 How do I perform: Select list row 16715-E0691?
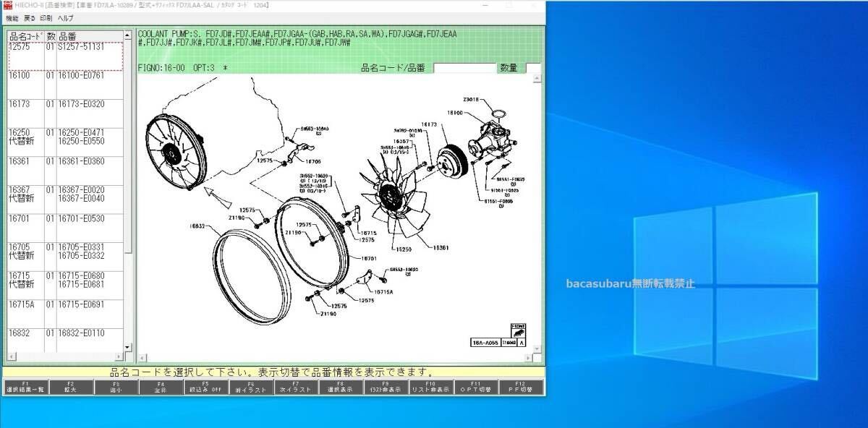point(65,314)
